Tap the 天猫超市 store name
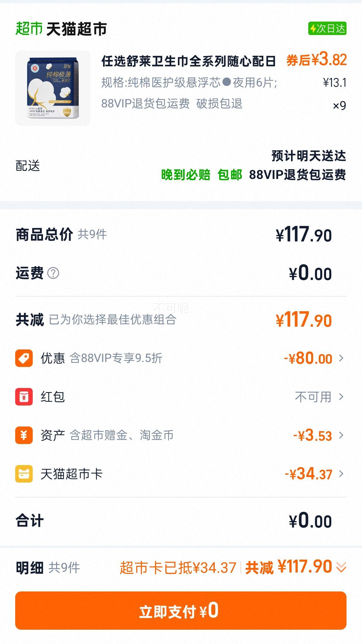 coord(77,29)
